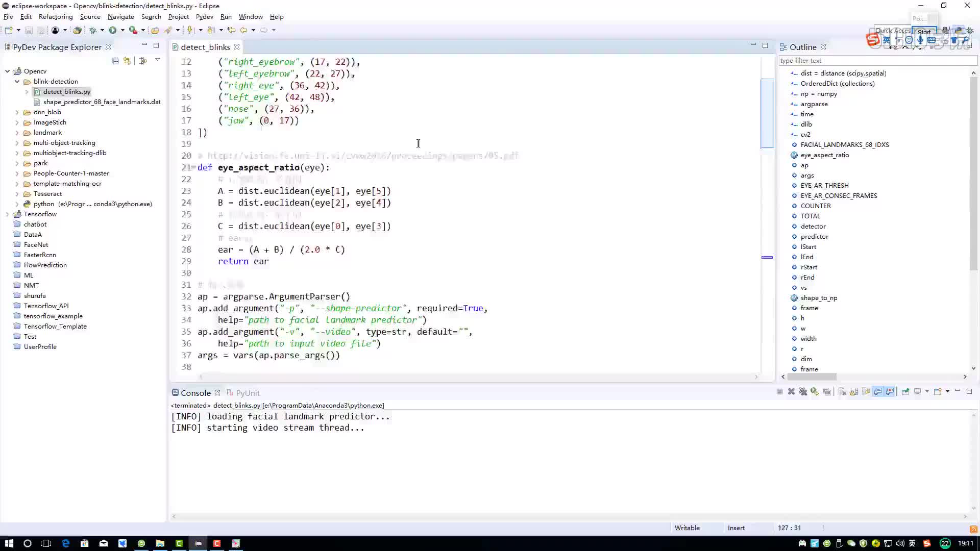Image resolution: width=980 pixels, height=551 pixels.
Task: Open Microsoft Edge from taskbar
Action: (x=65, y=543)
